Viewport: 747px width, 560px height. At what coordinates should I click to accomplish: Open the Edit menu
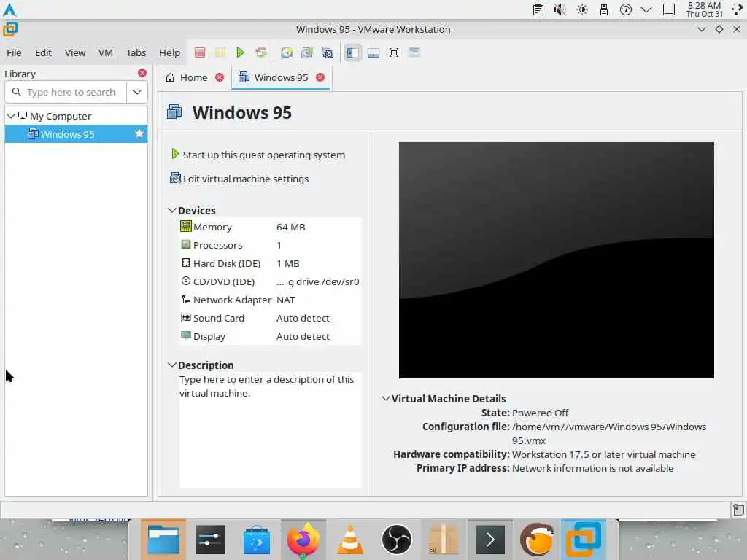(43, 52)
